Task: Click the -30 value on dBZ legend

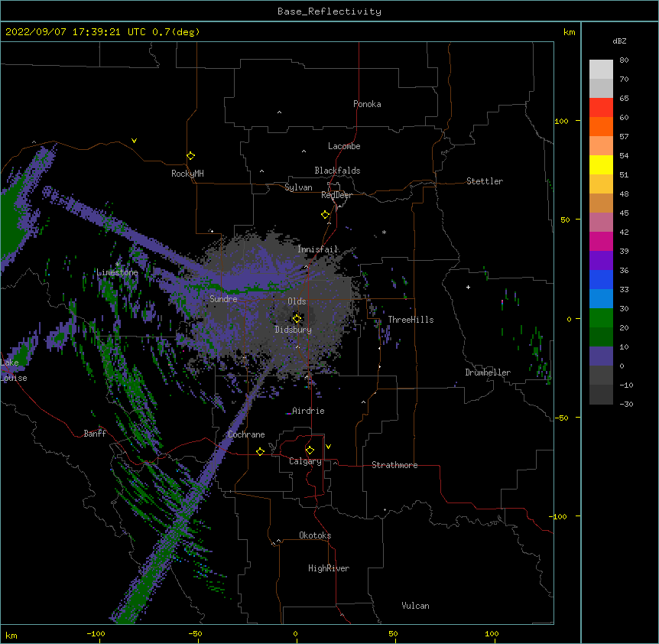Action: (x=626, y=405)
